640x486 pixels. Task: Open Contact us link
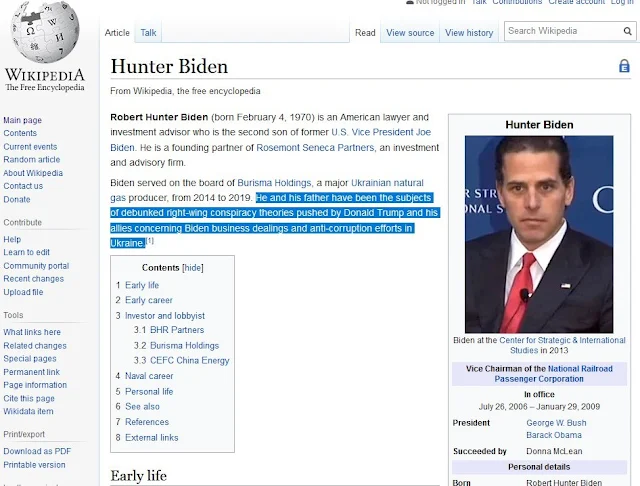pos(23,186)
